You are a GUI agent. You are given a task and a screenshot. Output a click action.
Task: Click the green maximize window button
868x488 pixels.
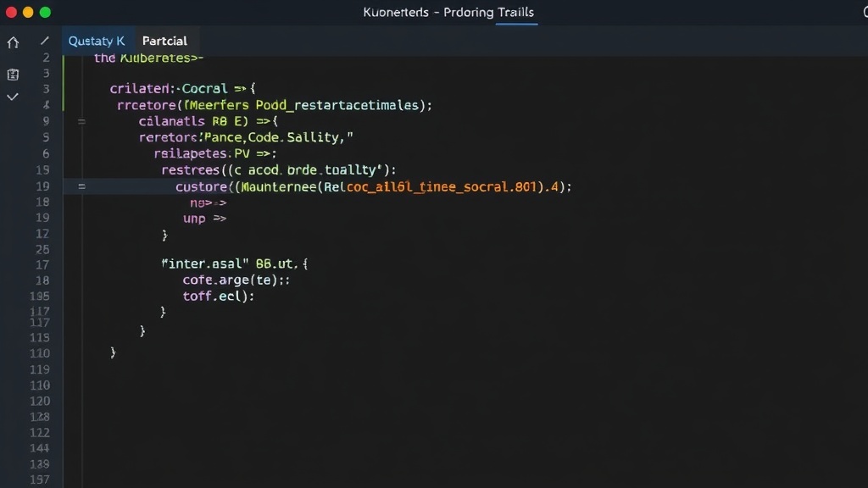pos(46,12)
